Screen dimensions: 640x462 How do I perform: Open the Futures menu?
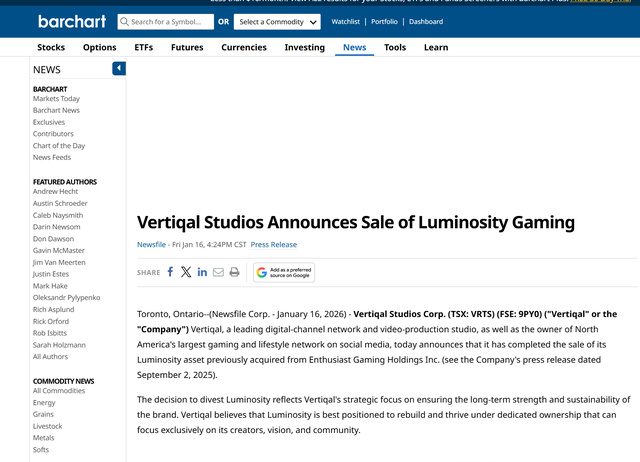click(x=187, y=47)
